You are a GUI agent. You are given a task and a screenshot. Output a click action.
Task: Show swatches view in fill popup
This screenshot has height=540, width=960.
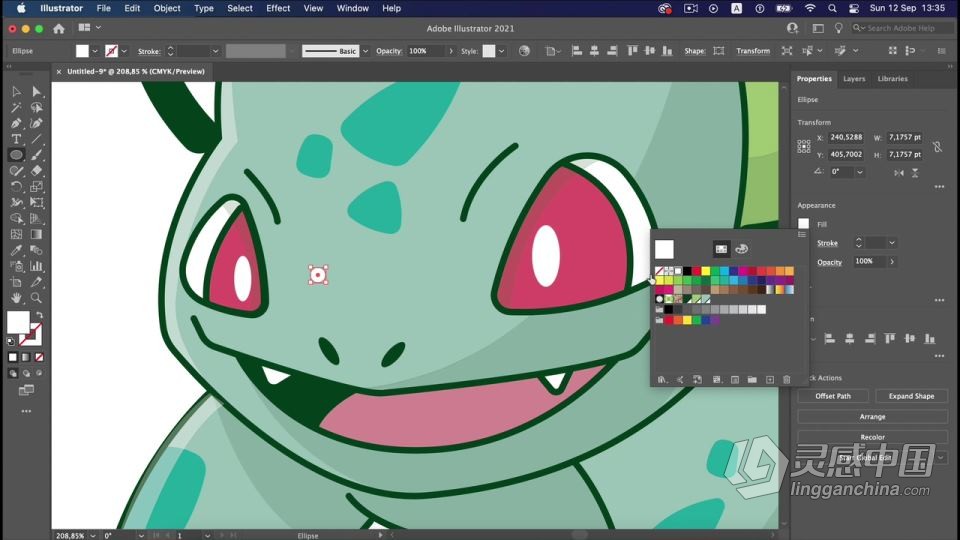pyautogui.click(x=721, y=249)
